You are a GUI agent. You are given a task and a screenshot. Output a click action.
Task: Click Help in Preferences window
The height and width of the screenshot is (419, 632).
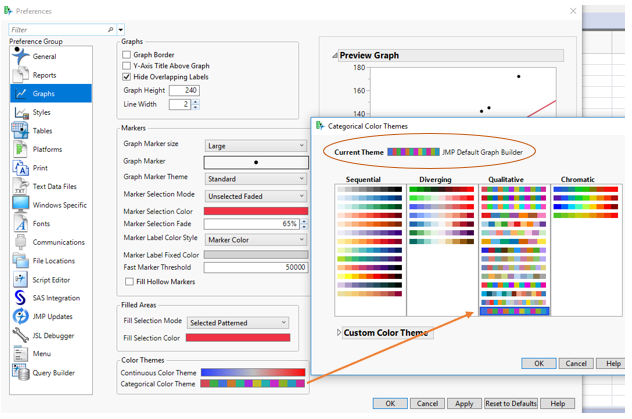pos(557,403)
